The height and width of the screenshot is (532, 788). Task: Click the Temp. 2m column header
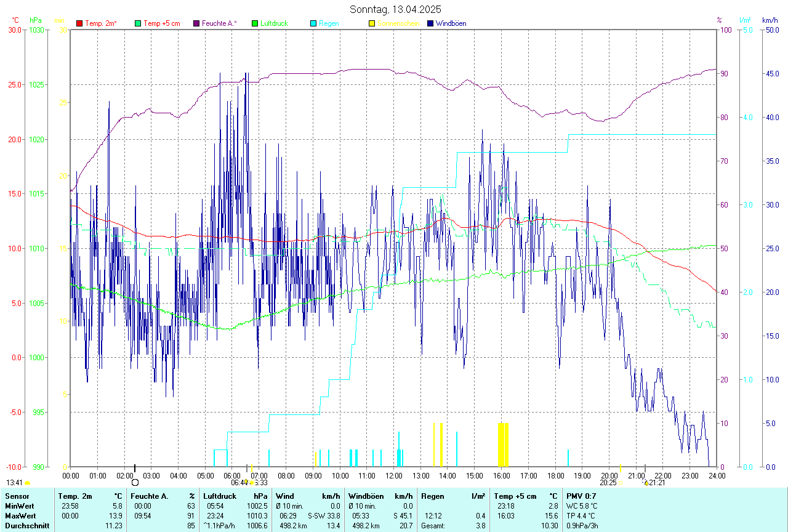tap(75, 496)
